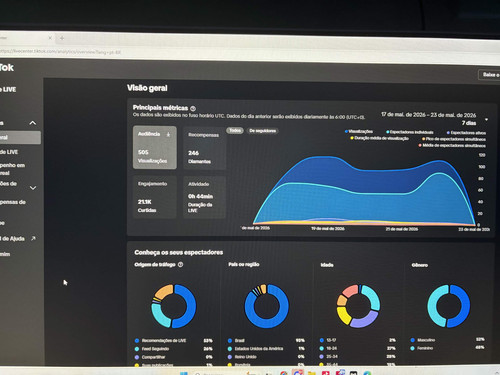Viewport: 500px width, 375px height.
Task: Toggle Média de espectadores simultâneos legend
Action: [x=452, y=145]
